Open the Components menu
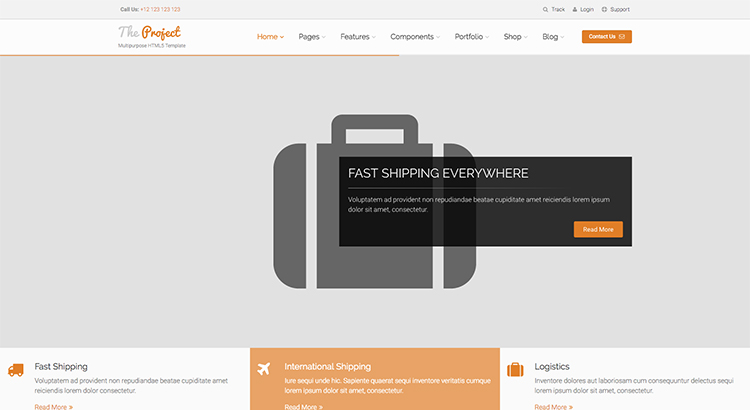Screen dimensions: 750x410 coord(414,37)
